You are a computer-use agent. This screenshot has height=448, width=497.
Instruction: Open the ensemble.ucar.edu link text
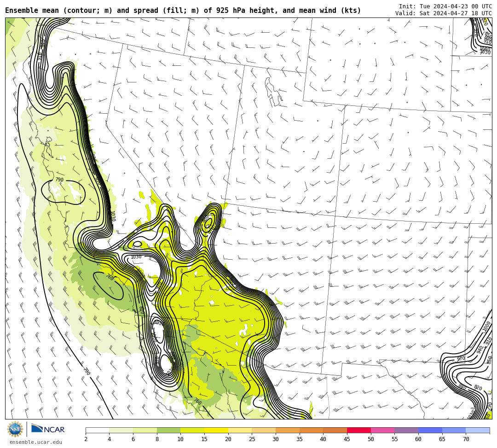[36, 442]
